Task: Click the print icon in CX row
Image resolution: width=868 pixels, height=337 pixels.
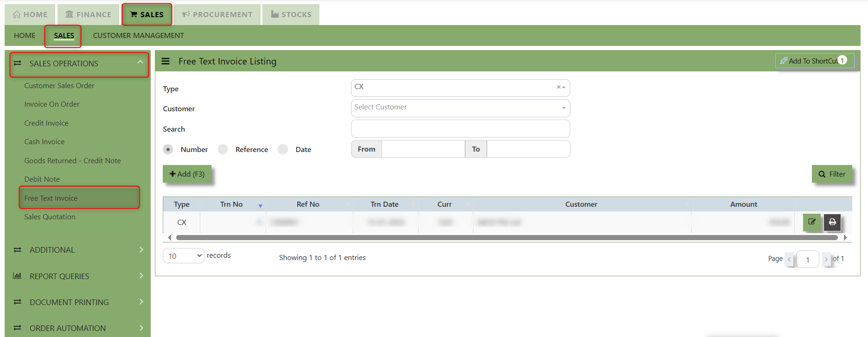Action: pos(832,222)
